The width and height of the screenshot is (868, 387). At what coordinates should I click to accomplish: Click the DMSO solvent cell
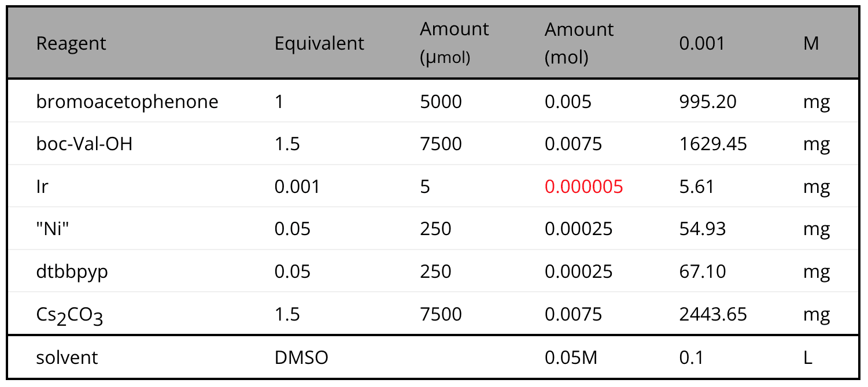click(301, 358)
